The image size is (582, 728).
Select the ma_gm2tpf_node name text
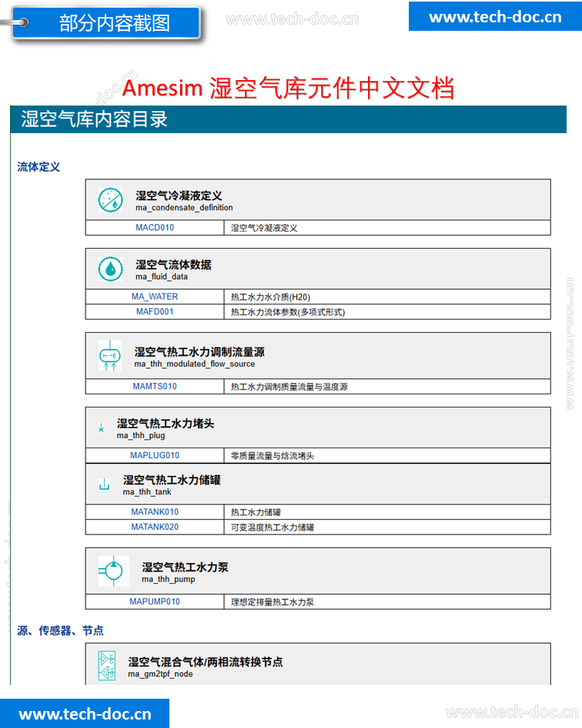(x=160, y=673)
